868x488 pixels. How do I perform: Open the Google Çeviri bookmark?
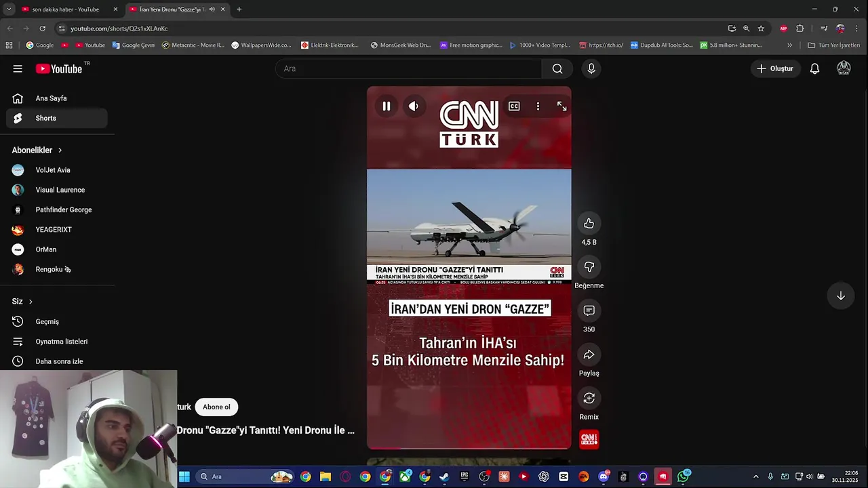click(x=134, y=45)
